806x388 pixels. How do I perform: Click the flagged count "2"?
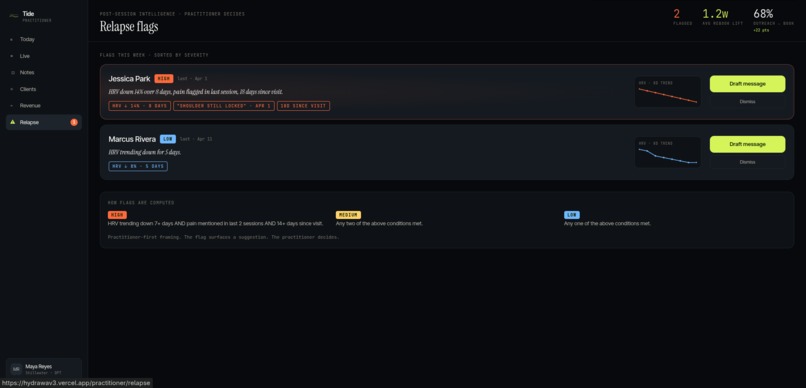coord(676,14)
